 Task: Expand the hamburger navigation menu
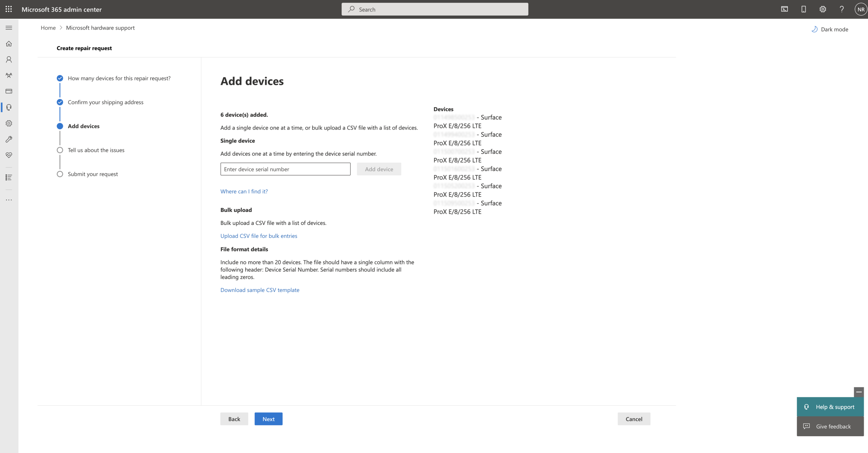[x=9, y=28]
